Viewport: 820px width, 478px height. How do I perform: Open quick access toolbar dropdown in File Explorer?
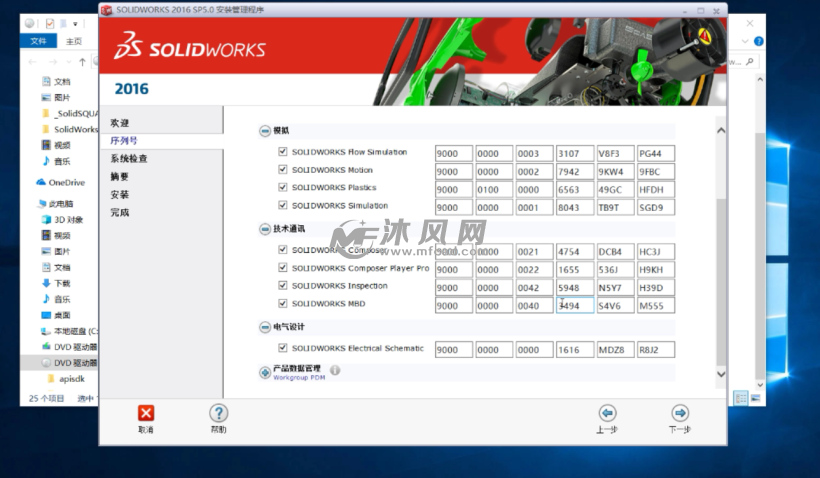pyautogui.click(x=75, y=24)
